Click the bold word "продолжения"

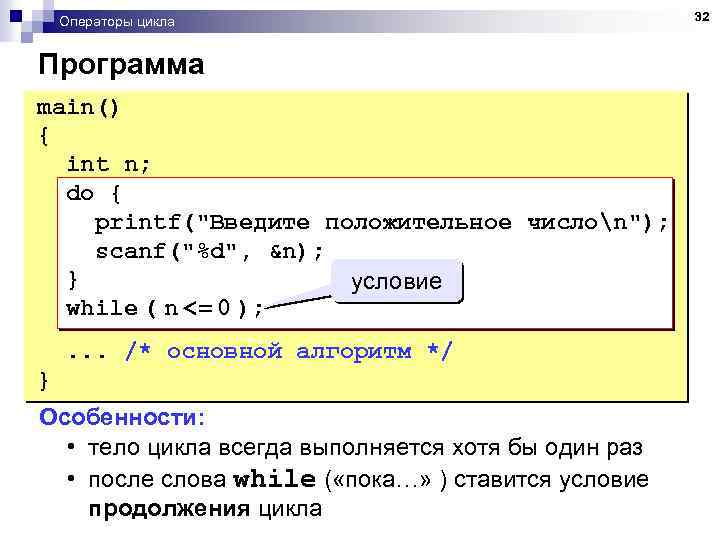(169, 509)
